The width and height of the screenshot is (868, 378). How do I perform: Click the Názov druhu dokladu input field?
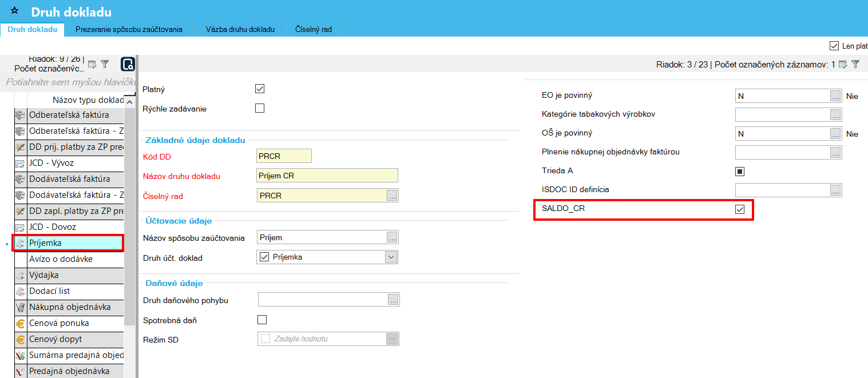[x=327, y=176]
